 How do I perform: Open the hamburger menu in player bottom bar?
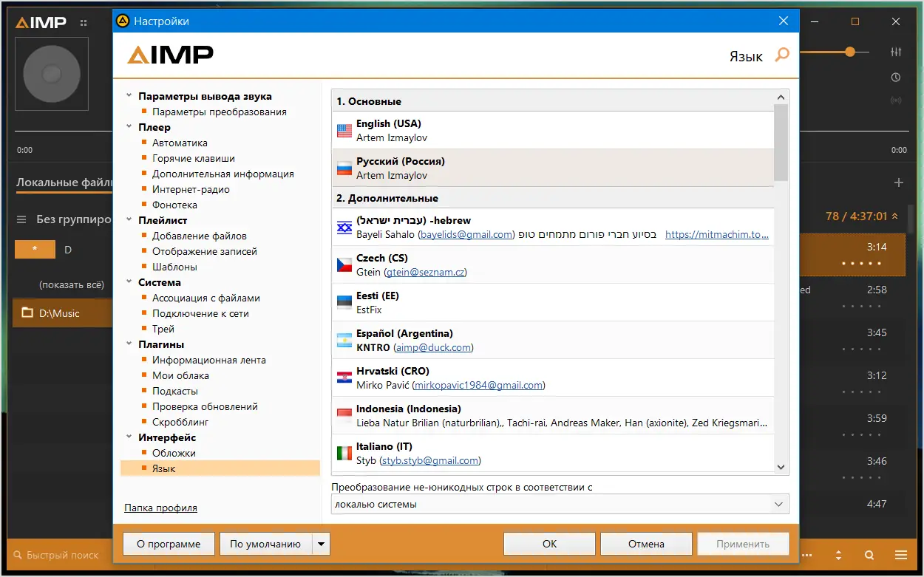coord(900,555)
